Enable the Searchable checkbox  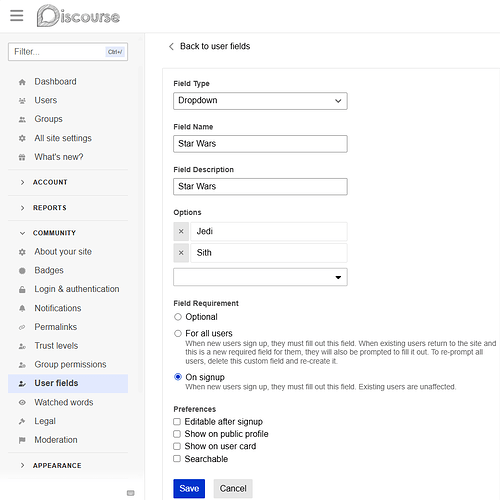tap(177, 459)
